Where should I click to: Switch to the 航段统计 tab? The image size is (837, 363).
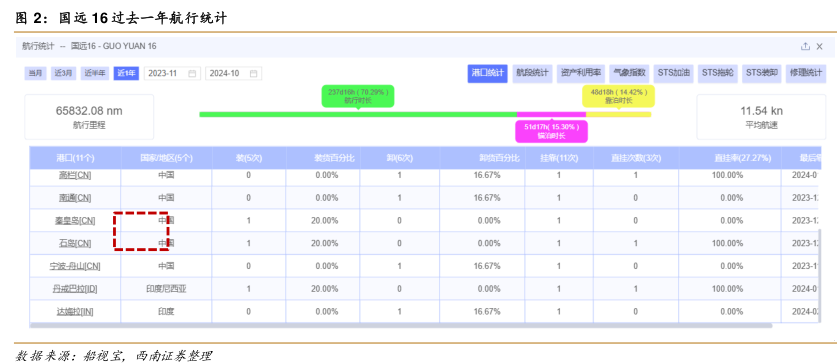point(532,74)
